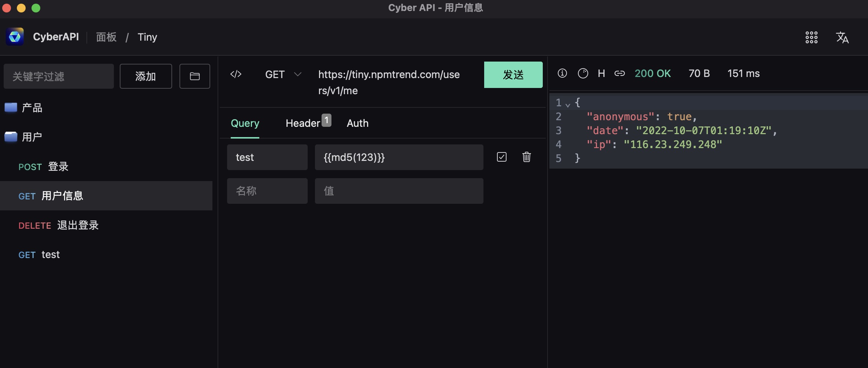Click the "anonymous" key in the response

point(620,117)
